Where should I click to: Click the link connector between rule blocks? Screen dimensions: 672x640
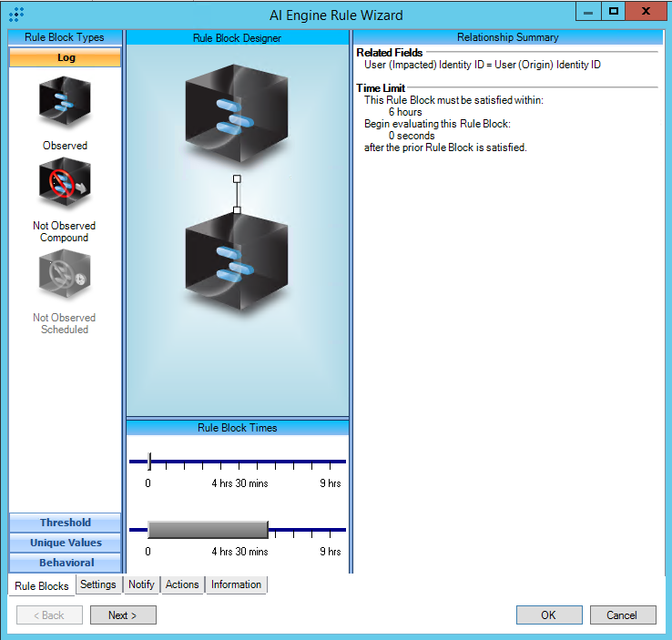click(x=237, y=194)
